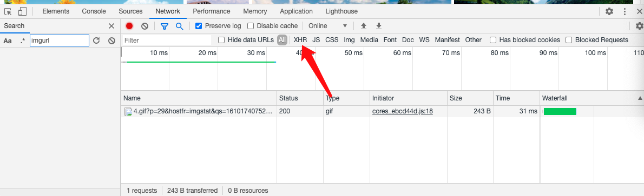The width and height of the screenshot is (644, 196).
Task: Sort by the Size column header
Action: click(x=470, y=98)
